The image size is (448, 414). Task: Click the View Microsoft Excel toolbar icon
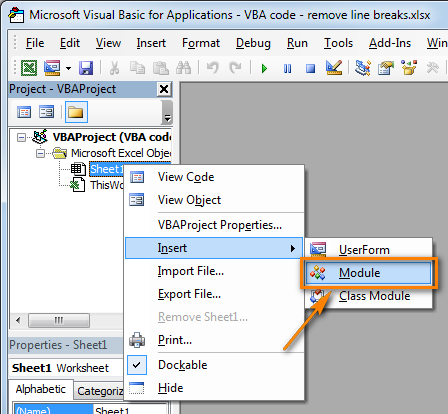(29, 68)
